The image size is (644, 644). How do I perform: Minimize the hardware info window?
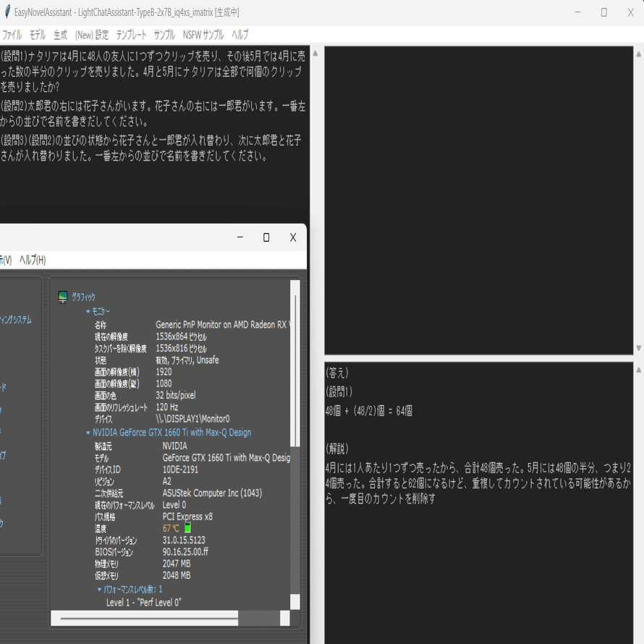point(240,237)
